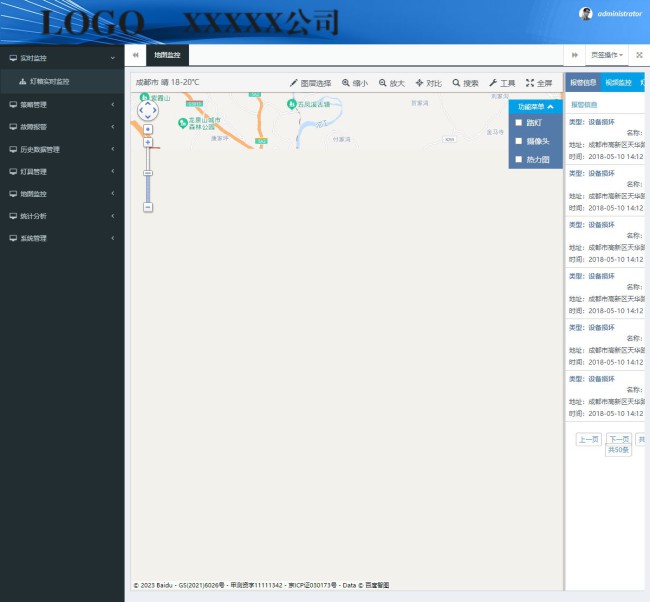Click the 放大 zoom-in magnifier tool
The image size is (650, 602).
391,83
